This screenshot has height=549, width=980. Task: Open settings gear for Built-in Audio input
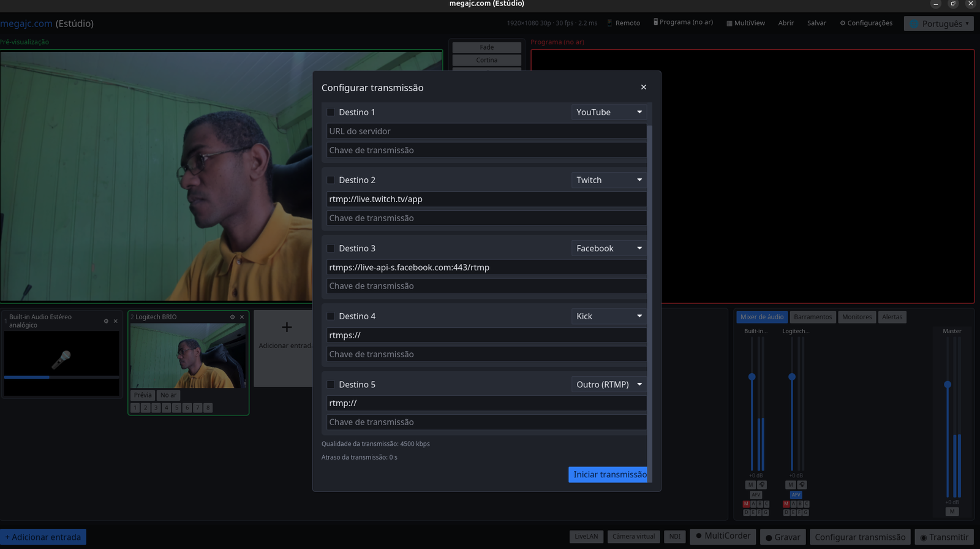click(106, 321)
